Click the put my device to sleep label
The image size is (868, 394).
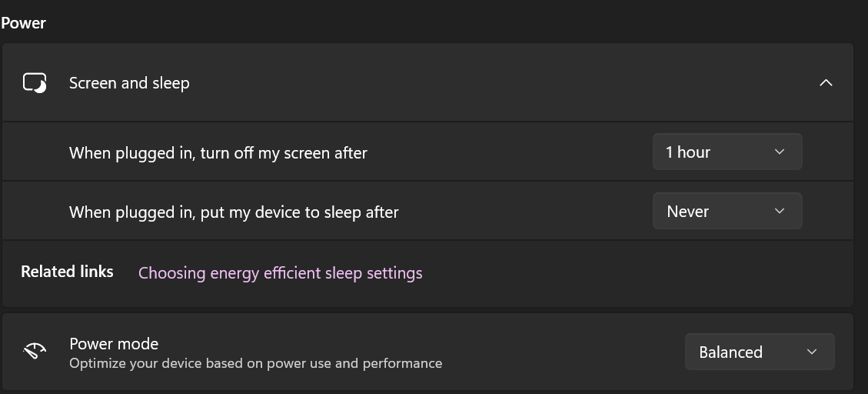tap(234, 212)
